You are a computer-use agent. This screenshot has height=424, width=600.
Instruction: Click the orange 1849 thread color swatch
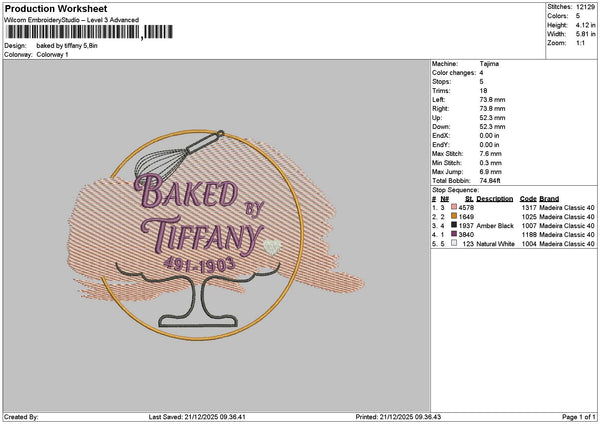click(x=454, y=216)
